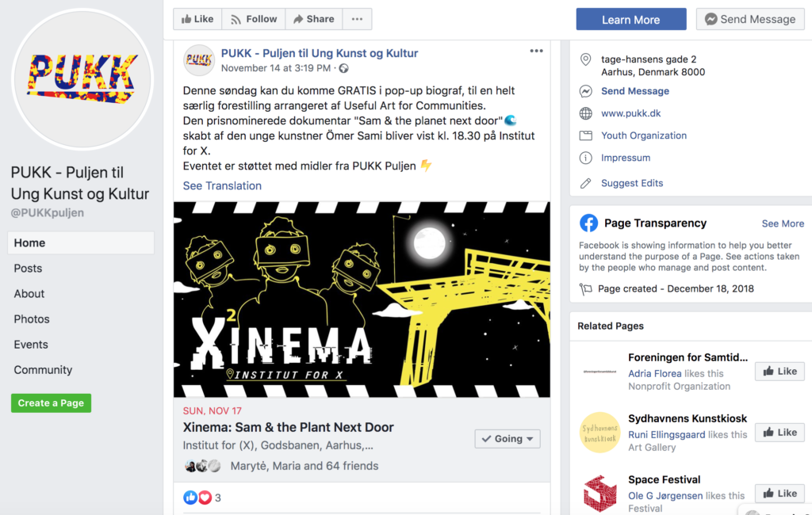This screenshot has height=515, width=812.
Task: Open the Sydhavnens Kunstkiosk yellow logo
Action: pyautogui.click(x=599, y=432)
